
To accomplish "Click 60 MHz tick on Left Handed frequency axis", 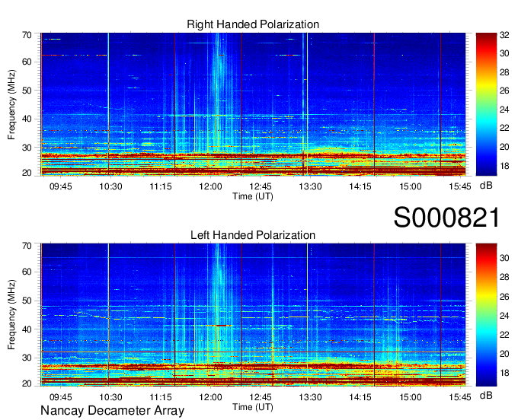I will pyautogui.click(x=27, y=272).
